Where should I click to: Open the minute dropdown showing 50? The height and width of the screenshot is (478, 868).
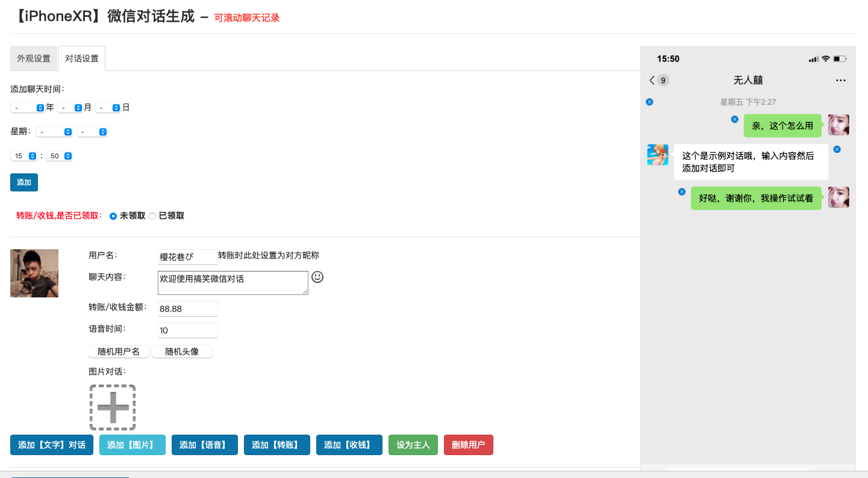(60, 156)
